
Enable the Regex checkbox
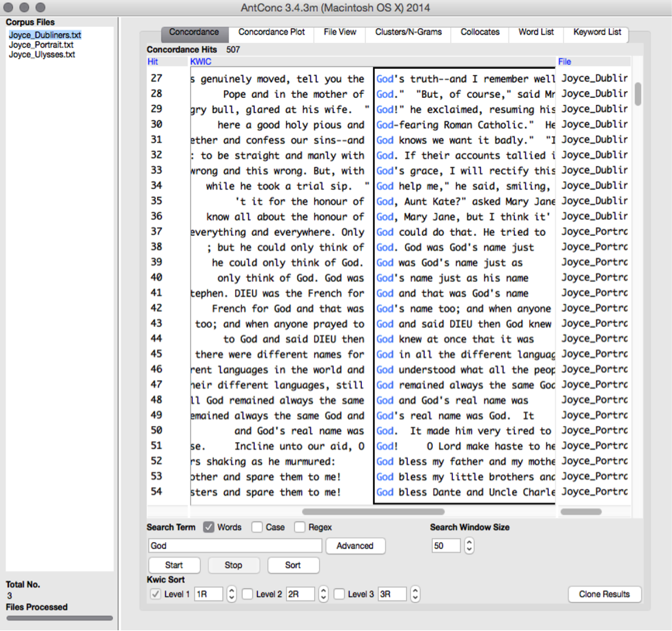[x=300, y=528]
